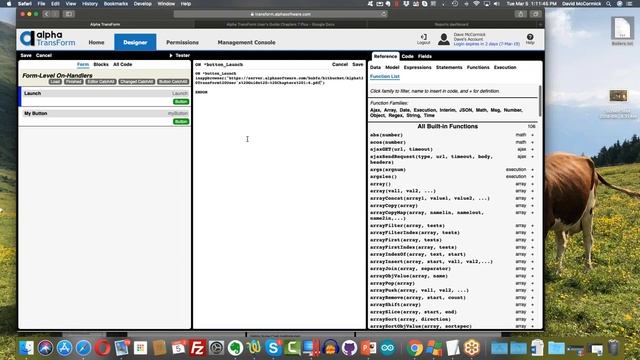Open PowerPoint from the dock
The image size is (640, 360).
[369, 348]
